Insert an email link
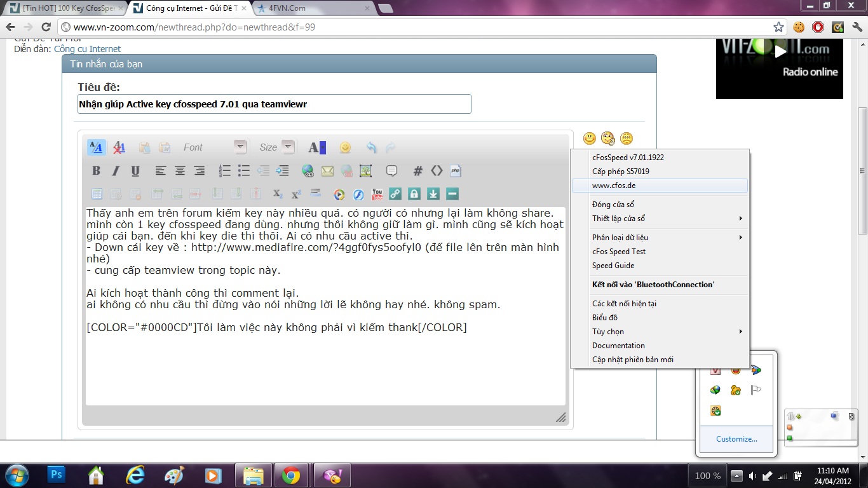Image resolution: width=868 pixels, height=488 pixels. pos(327,171)
